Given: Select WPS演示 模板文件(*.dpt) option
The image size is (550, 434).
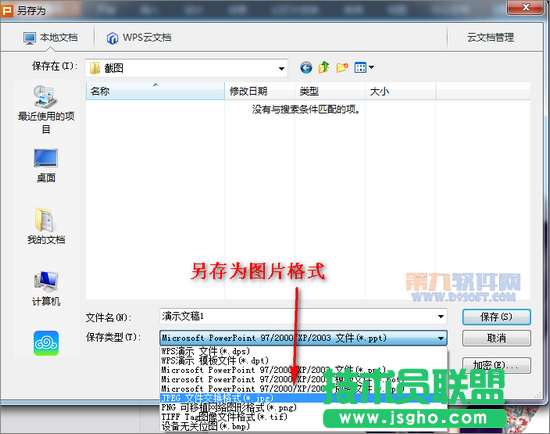Looking at the screenshot, I should tap(303, 360).
